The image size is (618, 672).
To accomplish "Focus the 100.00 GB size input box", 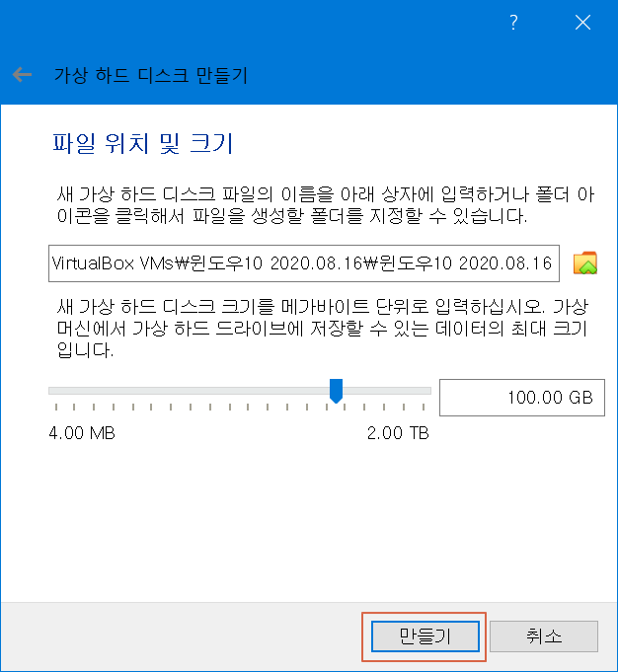I will point(522,398).
